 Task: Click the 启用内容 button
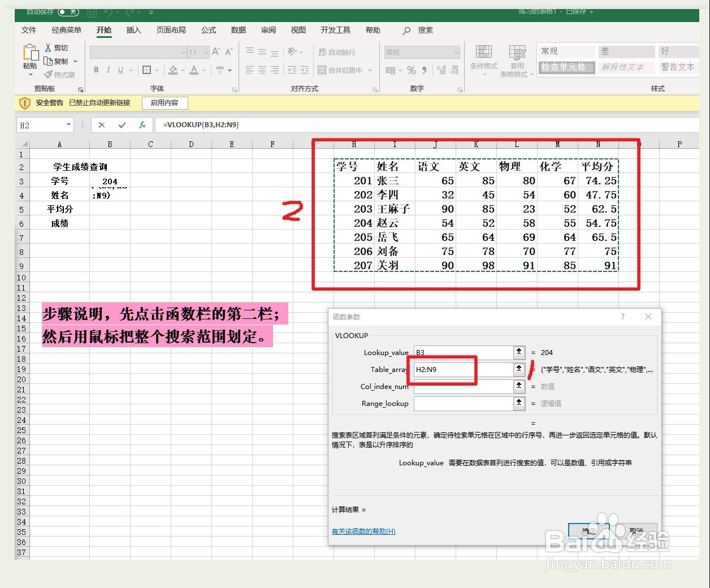point(164,103)
